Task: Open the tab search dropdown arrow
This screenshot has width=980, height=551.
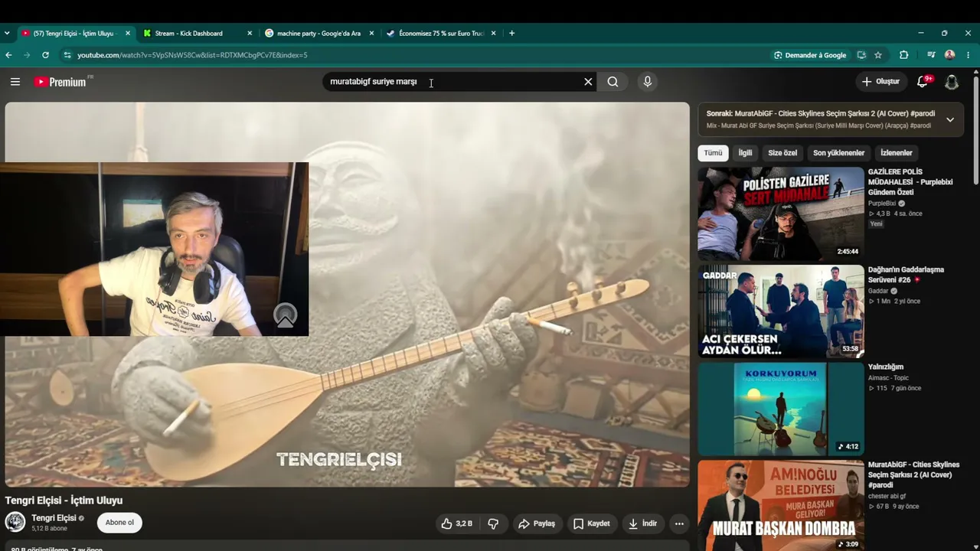Action: pos(7,33)
